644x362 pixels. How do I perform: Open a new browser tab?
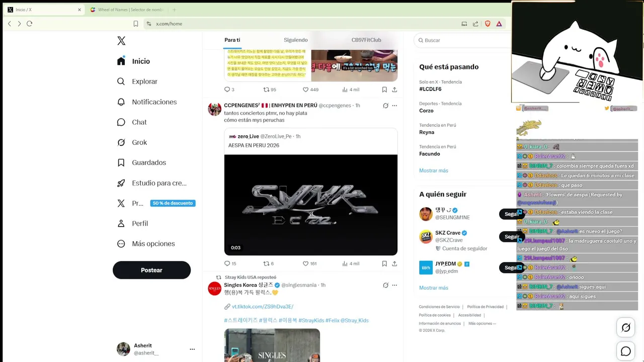(175, 10)
